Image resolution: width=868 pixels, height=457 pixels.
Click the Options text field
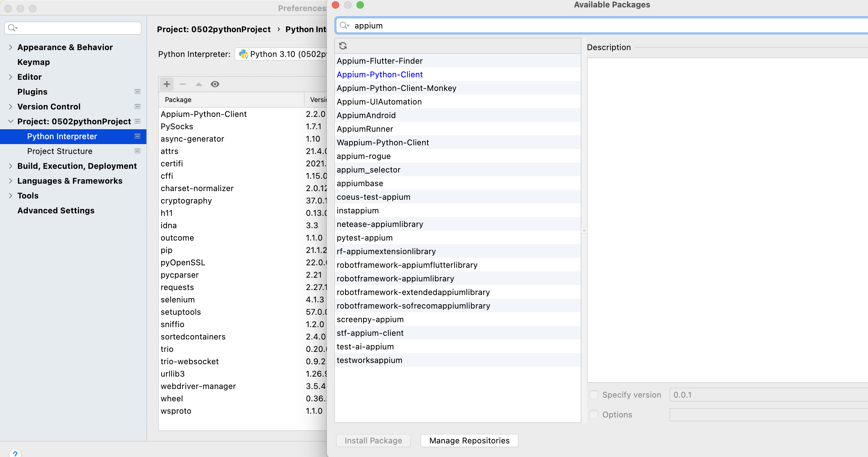[x=769, y=415]
